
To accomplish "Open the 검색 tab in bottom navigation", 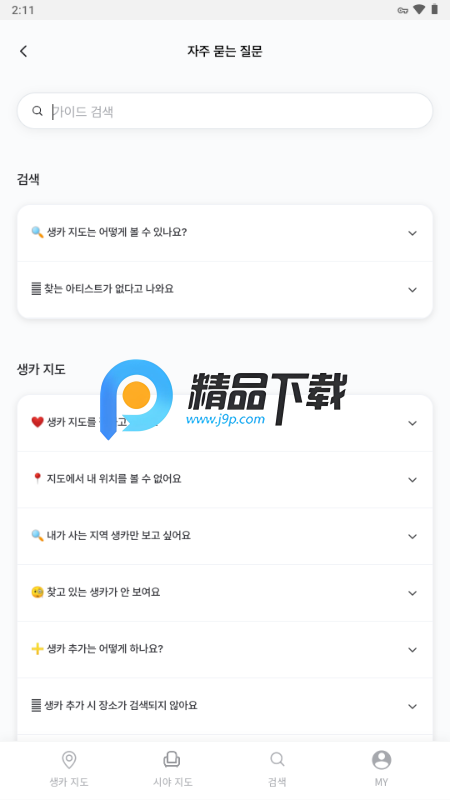I will click(277, 769).
